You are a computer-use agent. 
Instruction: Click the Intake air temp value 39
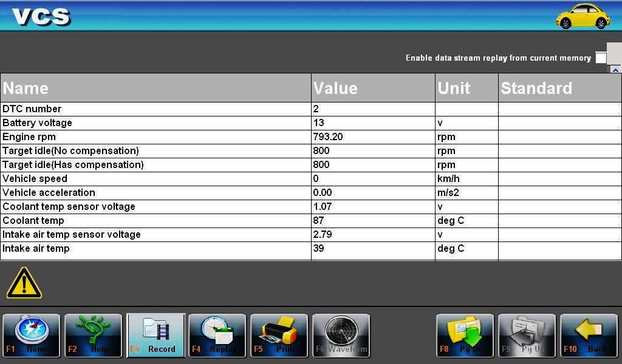318,248
